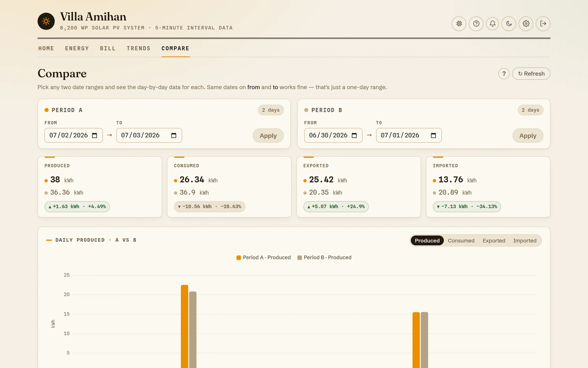Image resolution: width=588 pixels, height=368 pixels.
Task: Open notifications bell
Action: (x=492, y=24)
